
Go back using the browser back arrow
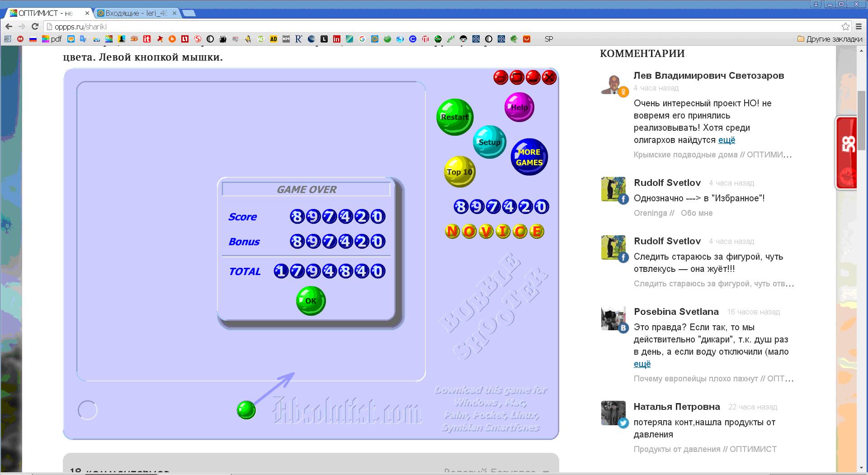pos(9,27)
